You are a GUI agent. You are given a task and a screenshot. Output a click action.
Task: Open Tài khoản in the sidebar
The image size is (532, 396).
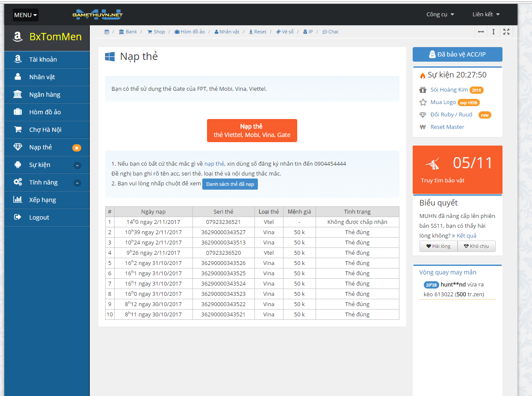pyautogui.click(x=43, y=60)
